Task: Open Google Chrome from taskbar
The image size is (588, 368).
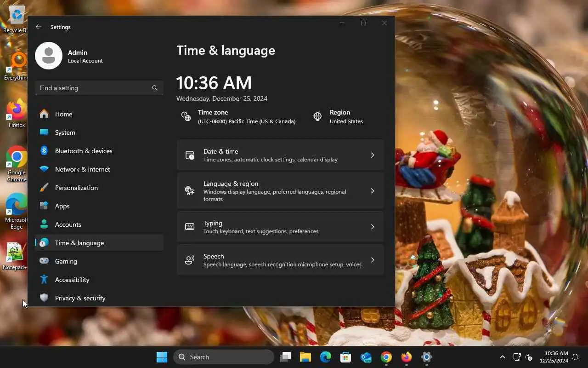Action: pyautogui.click(x=386, y=357)
